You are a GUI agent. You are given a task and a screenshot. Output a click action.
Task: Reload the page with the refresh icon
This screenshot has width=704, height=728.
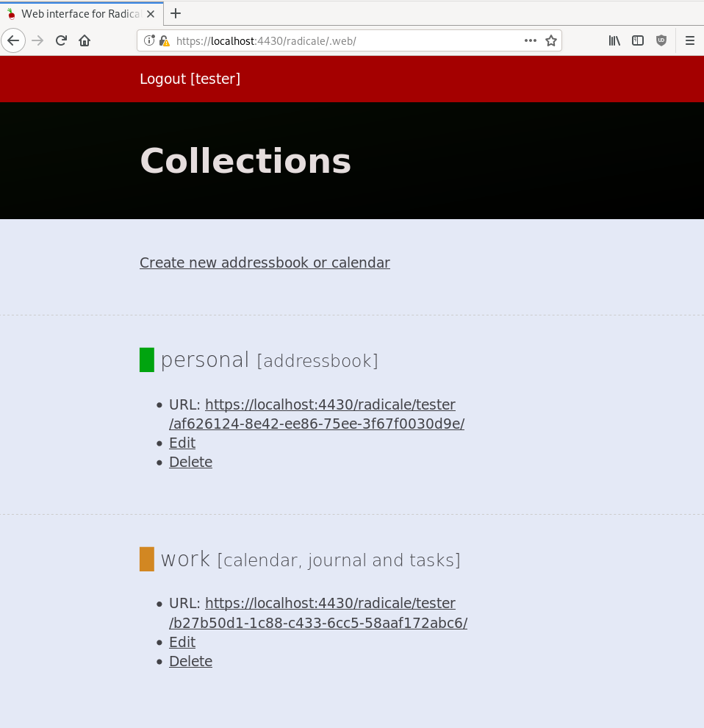[x=61, y=41]
